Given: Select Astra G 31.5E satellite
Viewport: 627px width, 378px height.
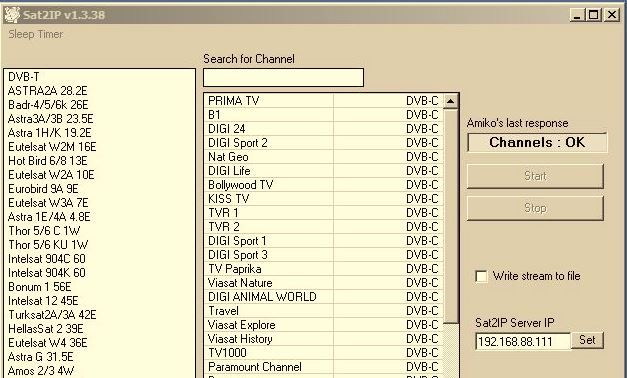Looking at the screenshot, I should pyautogui.click(x=99, y=356).
